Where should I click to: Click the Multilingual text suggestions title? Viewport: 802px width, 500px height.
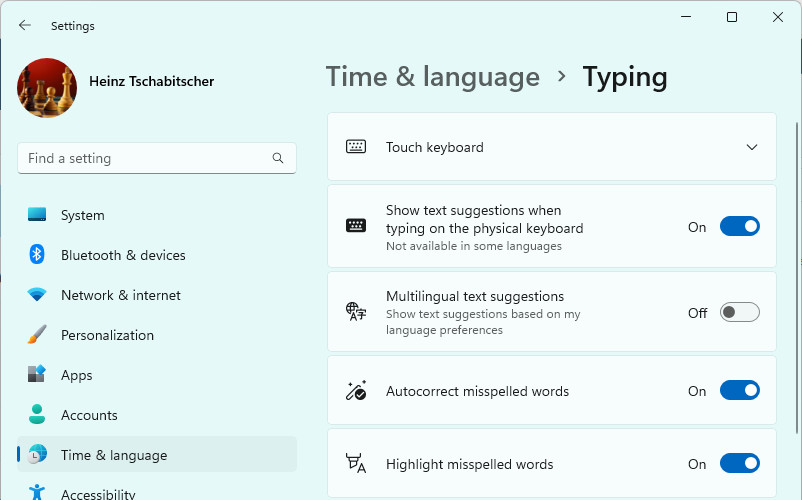click(x=475, y=297)
